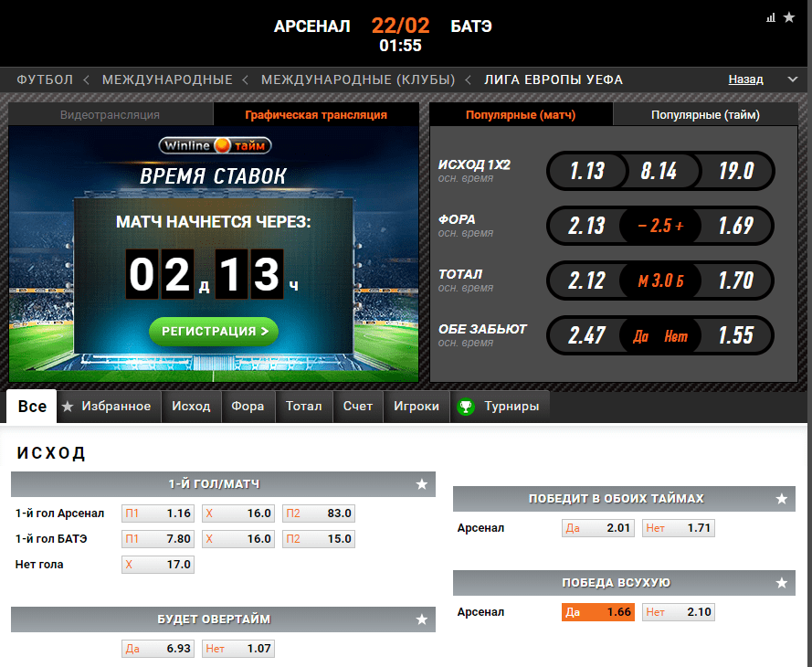Open the Международные breadcrumb
The height and width of the screenshot is (667, 812).
click(167, 79)
